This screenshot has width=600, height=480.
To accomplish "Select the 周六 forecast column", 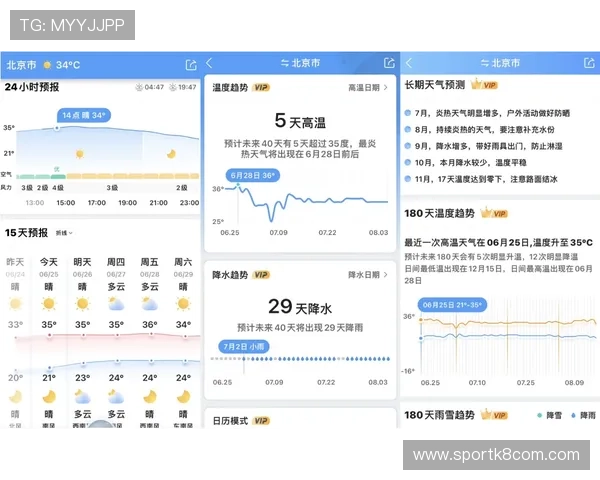I will 183,341.
